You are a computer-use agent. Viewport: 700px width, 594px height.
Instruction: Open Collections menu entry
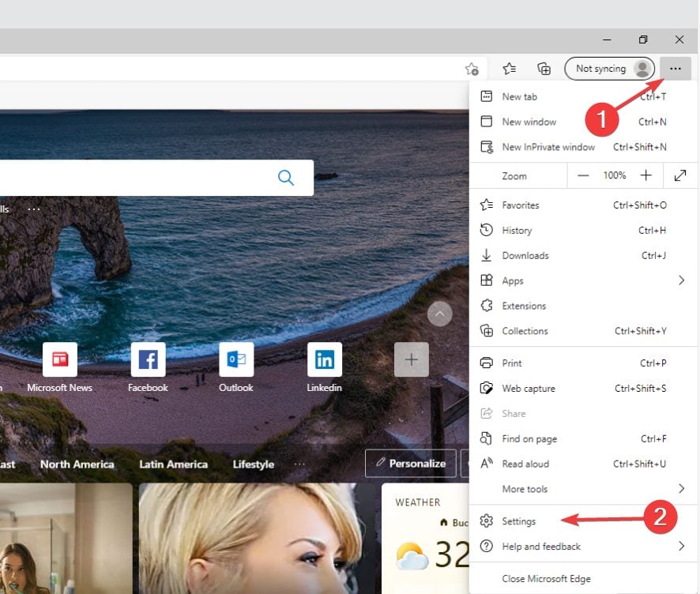pyautogui.click(x=582, y=331)
